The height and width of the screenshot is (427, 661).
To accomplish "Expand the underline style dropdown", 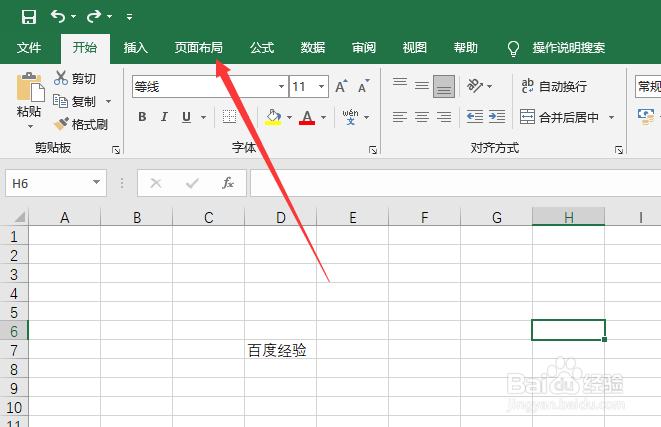I will click(x=204, y=117).
